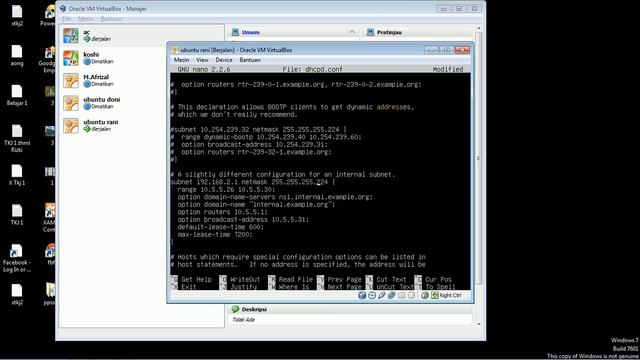Click the Windows XP OS icon of VM koshi
Viewport: 640px width, 360px height.
tap(71, 58)
